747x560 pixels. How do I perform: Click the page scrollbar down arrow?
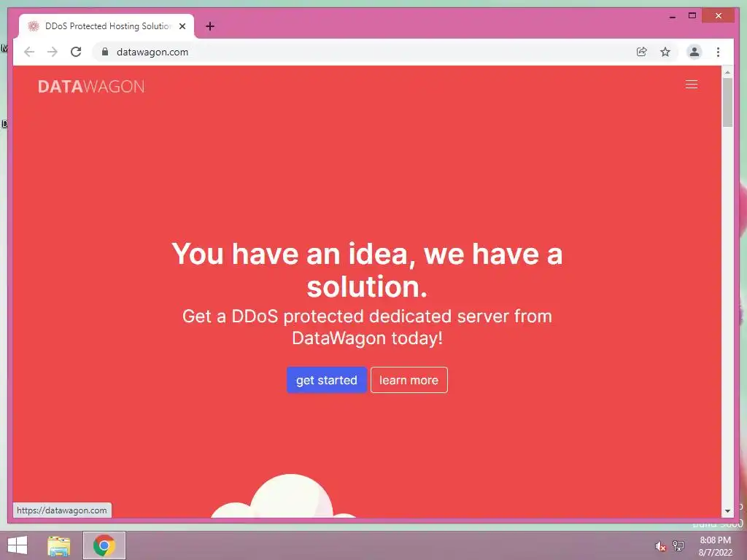[x=727, y=511]
